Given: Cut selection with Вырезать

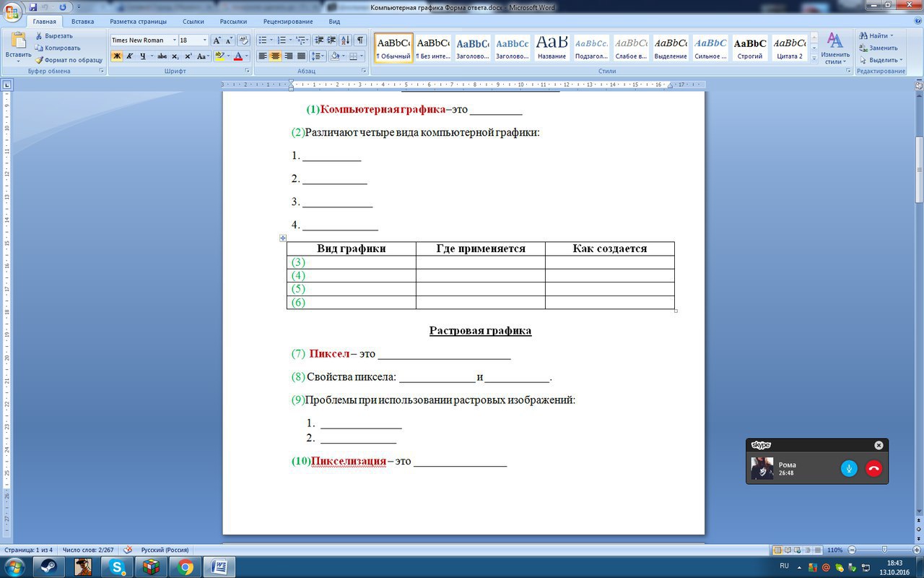Looking at the screenshot, I should (54, 35).
